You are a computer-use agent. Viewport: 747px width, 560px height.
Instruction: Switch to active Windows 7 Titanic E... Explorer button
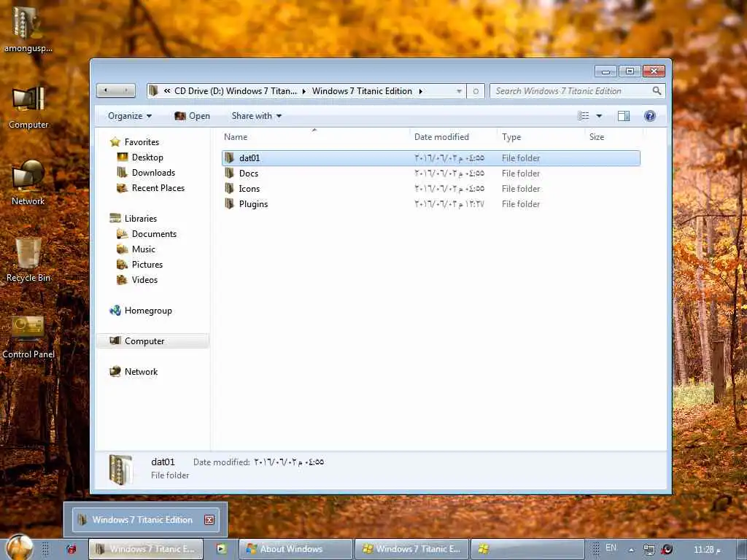[146, 549]
